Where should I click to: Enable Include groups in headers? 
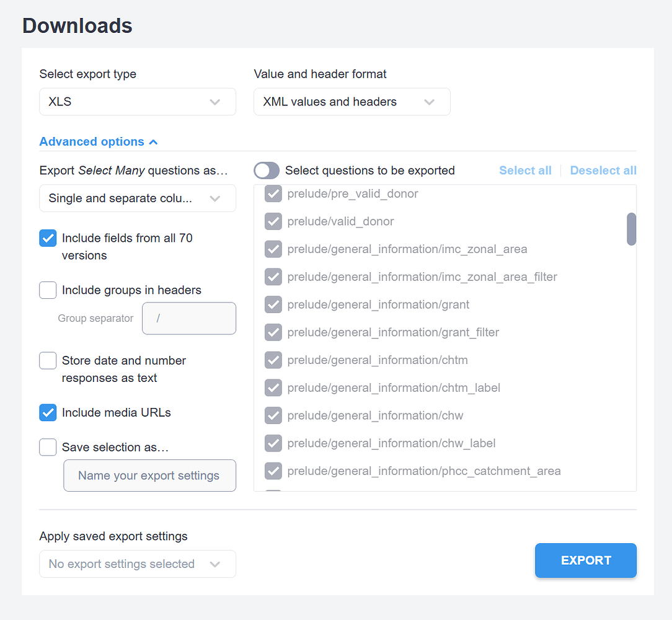coord(48,290)
